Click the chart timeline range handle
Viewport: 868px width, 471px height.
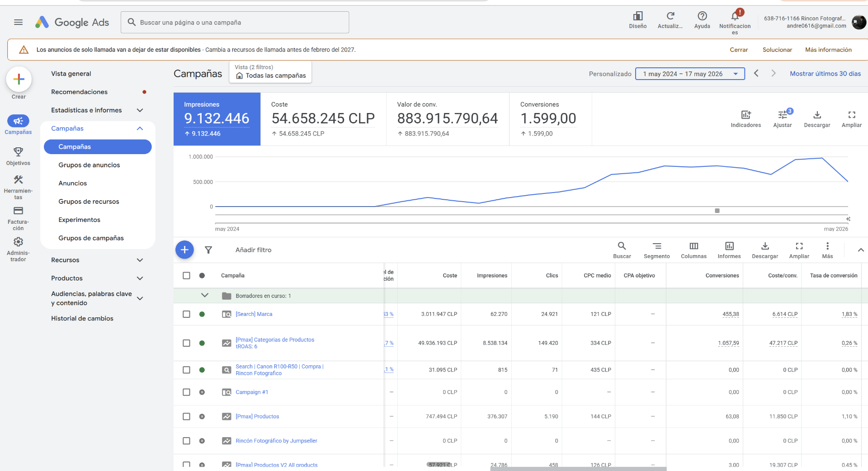point(717,211)
